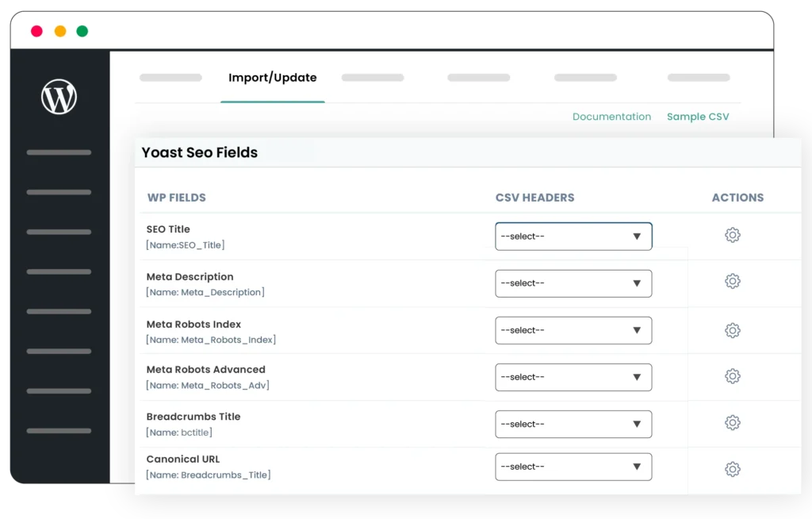Image resolution: width=812 pixels, height=519 pixels.
Task: Select the rightmost placeholder navigation tab
Action: 698,78
